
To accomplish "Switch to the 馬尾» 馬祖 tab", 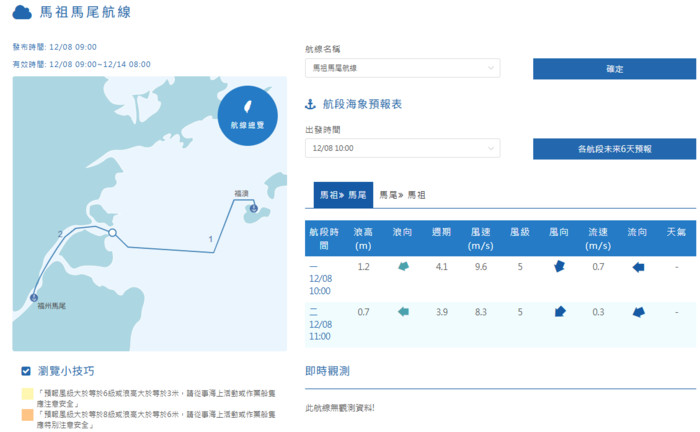I will pos(401,195).
